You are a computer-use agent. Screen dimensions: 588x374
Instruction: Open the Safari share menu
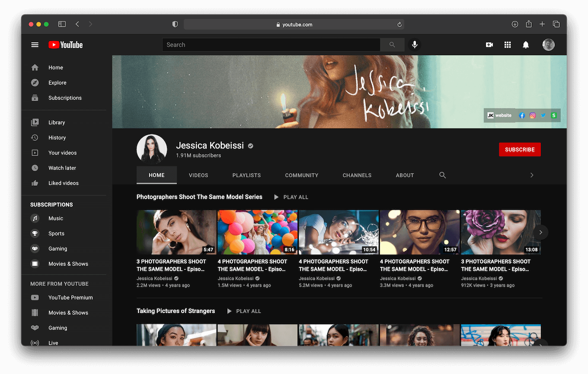click(x=528, y=24)
